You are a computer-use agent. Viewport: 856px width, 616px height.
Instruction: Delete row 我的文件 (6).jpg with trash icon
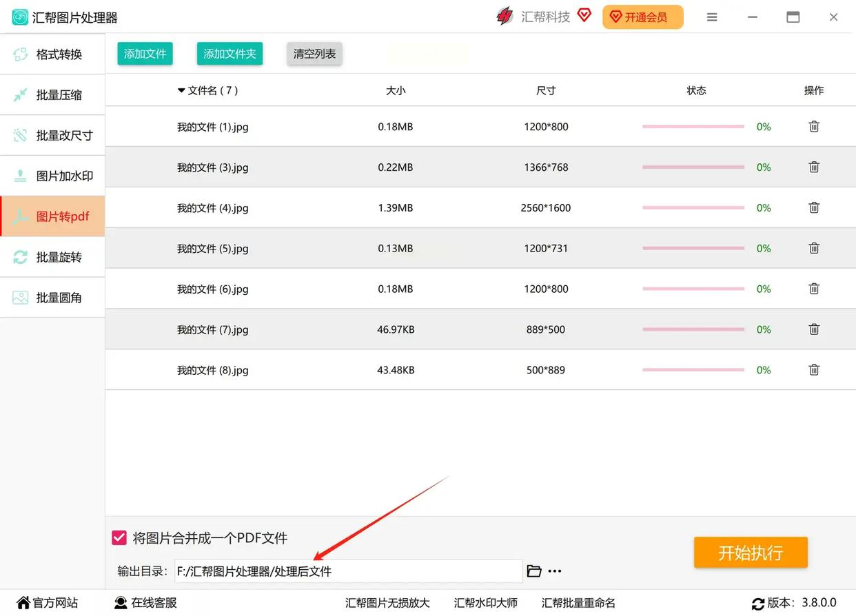[x=814, y=289]
